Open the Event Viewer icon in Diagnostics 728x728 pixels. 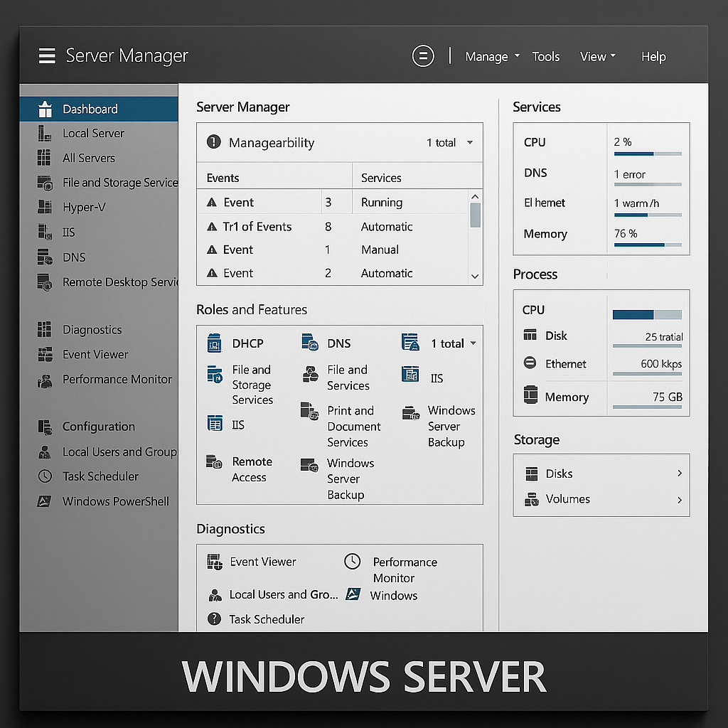tap(215, 562)
